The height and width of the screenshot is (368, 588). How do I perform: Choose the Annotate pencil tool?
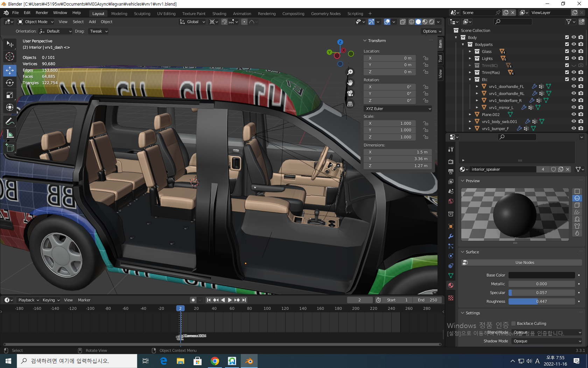coord(10,122)
